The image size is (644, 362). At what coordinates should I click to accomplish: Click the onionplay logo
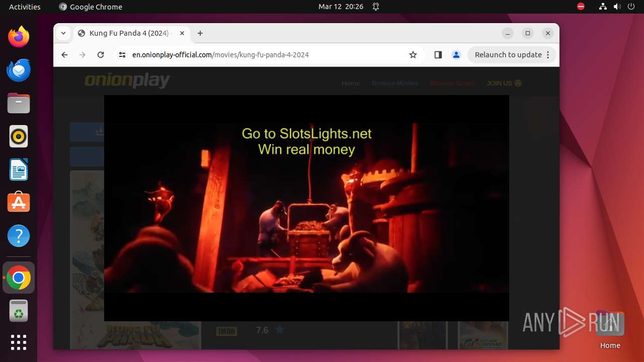tap(127, 80)
